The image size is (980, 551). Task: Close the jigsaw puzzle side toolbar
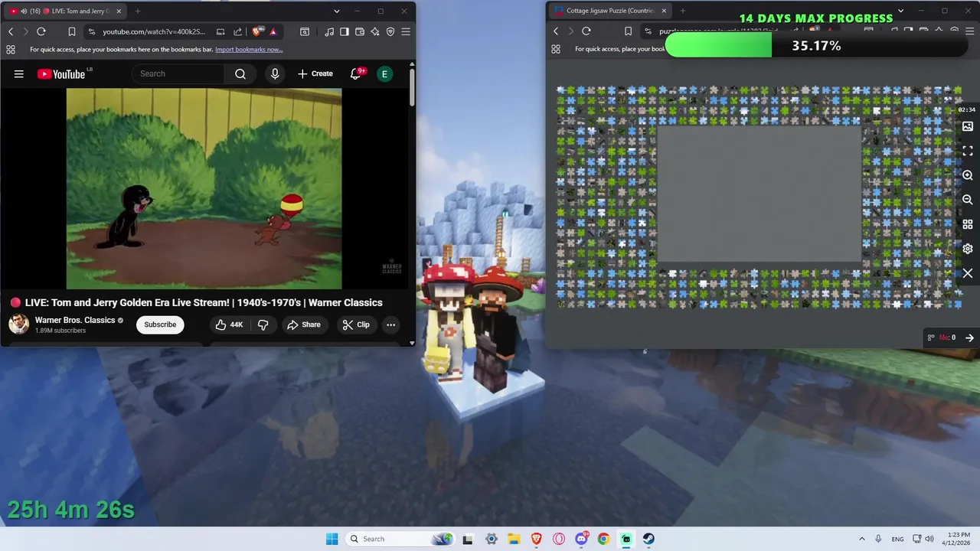(968, 273)
